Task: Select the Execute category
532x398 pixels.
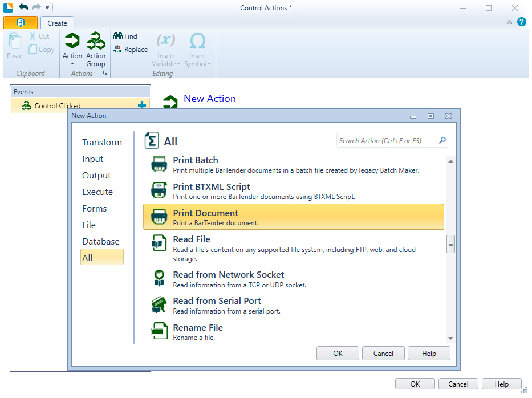Action: [x=98, y=192]
